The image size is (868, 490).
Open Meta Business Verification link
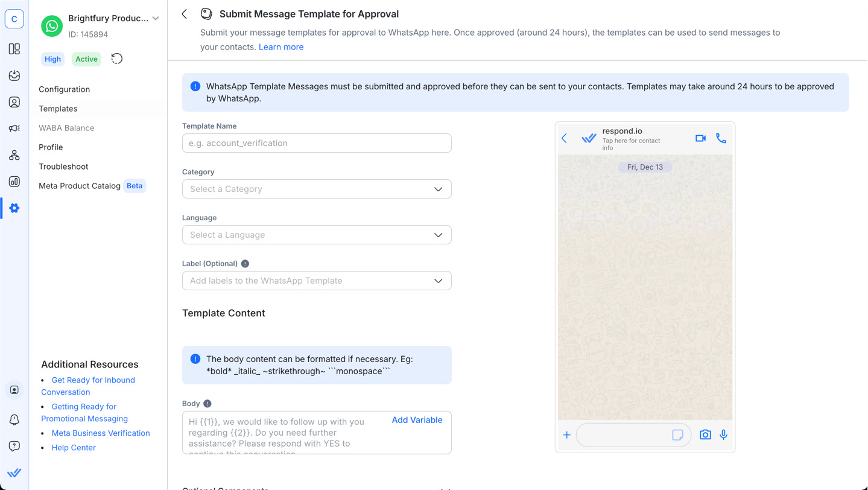point(101,433)
